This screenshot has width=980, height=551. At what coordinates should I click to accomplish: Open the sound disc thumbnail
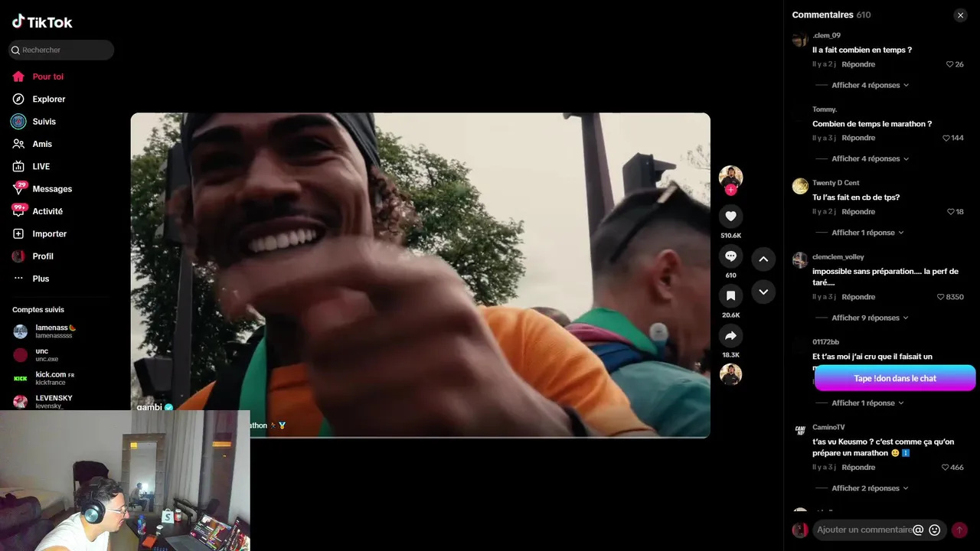(x=730, y=374)
